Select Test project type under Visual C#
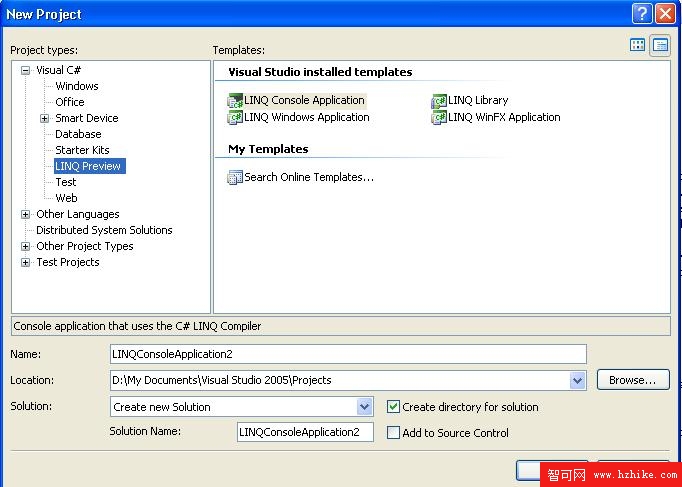The image size is (682, 487). (66, 182)
